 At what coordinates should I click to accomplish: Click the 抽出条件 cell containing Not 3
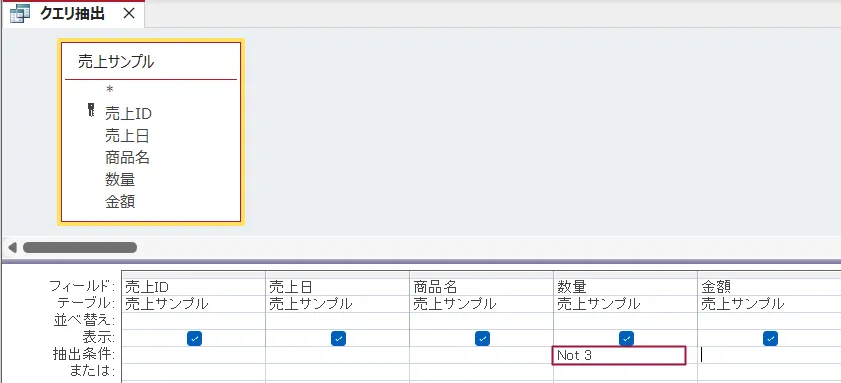pos(619,355)
